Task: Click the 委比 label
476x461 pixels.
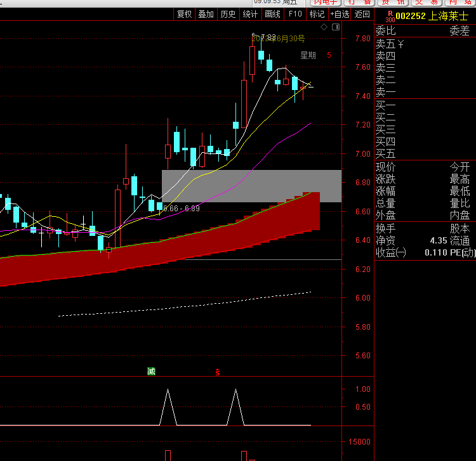Action: (385, 31)
